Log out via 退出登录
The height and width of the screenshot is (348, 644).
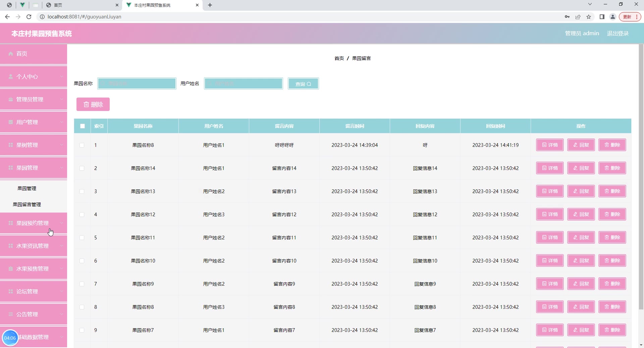click(618, 34)
